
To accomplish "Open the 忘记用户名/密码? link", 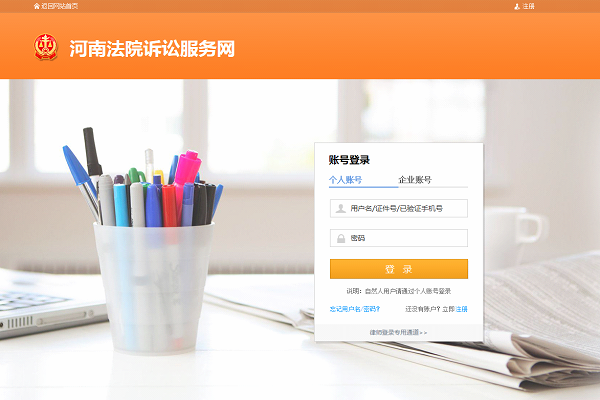I will coord(355,309).
